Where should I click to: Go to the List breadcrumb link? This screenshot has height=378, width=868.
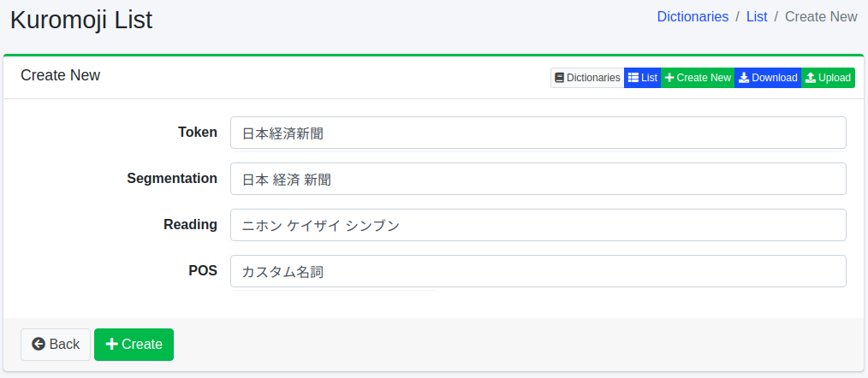tap(757, 16)
